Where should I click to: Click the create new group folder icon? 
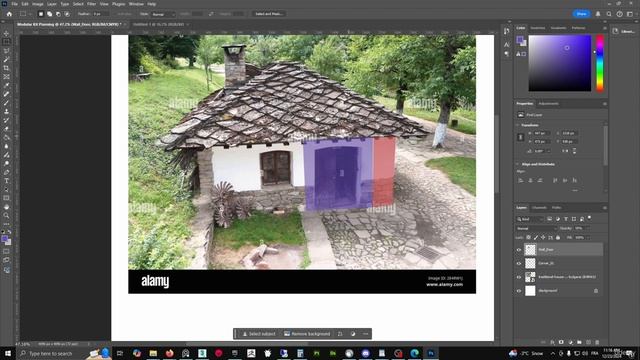[x=579, y=342]
